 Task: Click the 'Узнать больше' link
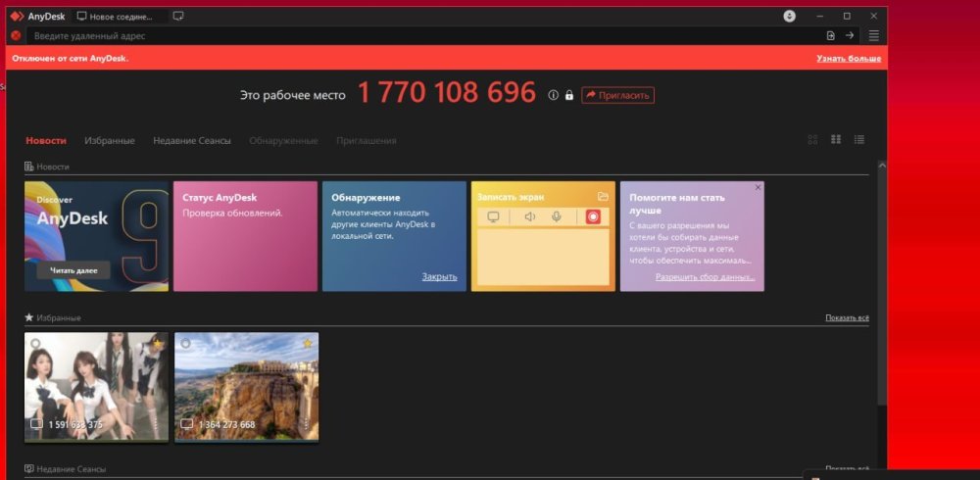click(849, 58)
